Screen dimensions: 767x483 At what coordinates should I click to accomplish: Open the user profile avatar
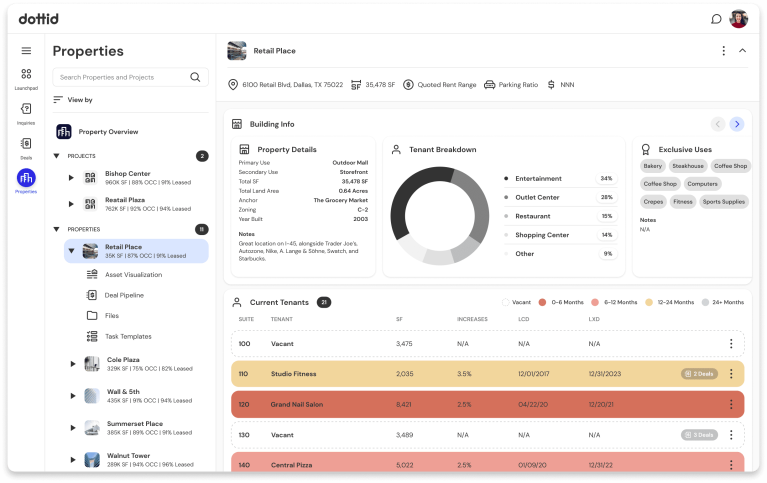tap(739, 19)
